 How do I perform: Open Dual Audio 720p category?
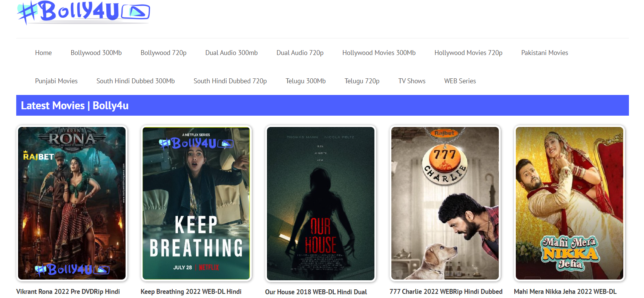[300, 53]
